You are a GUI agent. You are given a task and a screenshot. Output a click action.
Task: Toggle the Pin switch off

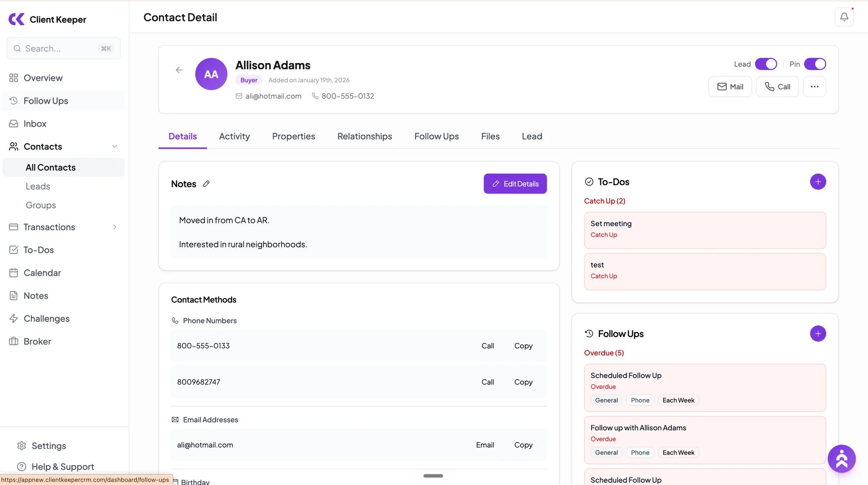click(815, 64)
